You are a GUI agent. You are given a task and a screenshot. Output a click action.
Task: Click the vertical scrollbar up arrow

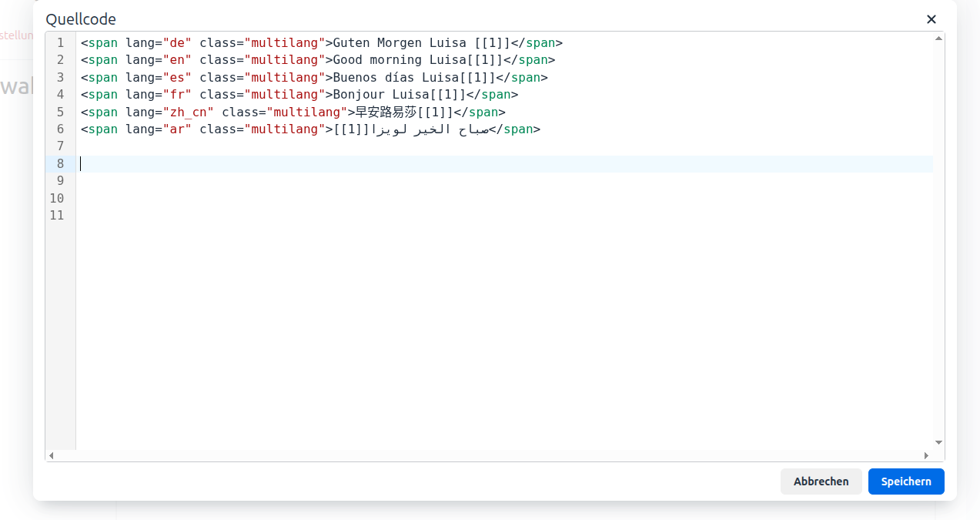click(x=938, y=36)
